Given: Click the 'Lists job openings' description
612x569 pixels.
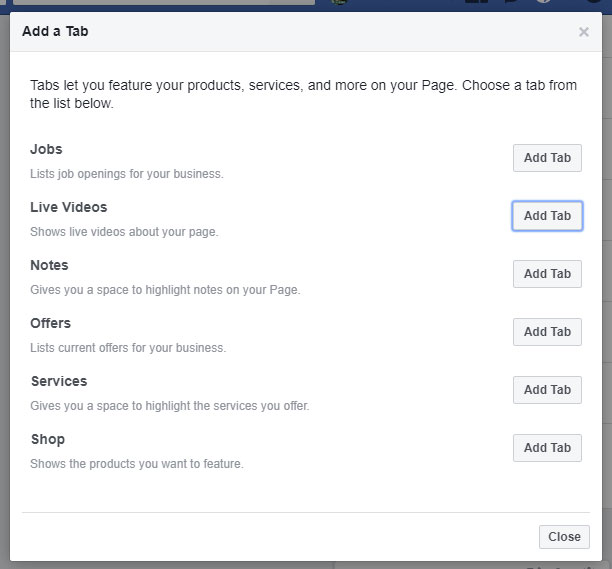Looking at the screenshot, I should (127, 174).
